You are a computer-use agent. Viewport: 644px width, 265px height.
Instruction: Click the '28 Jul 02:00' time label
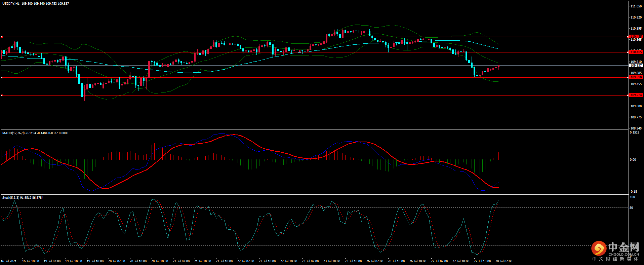pyautogui.click(x=504, y=261)
